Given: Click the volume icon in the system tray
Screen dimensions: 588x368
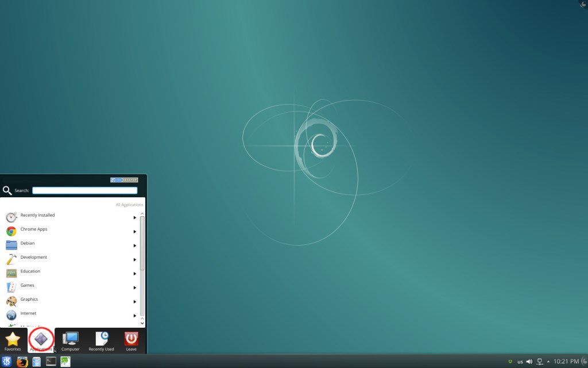Looking at the screenshot, I should click(x=529, y=362).
